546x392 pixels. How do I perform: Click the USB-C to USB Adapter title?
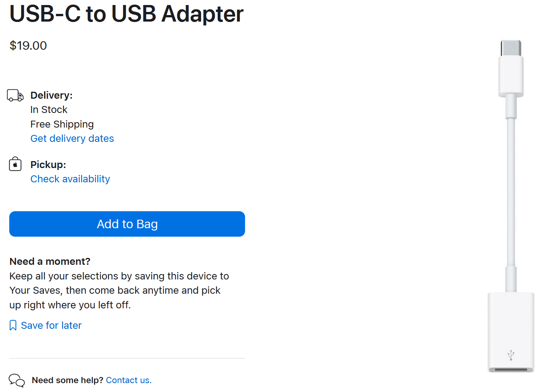coord(126,13)
